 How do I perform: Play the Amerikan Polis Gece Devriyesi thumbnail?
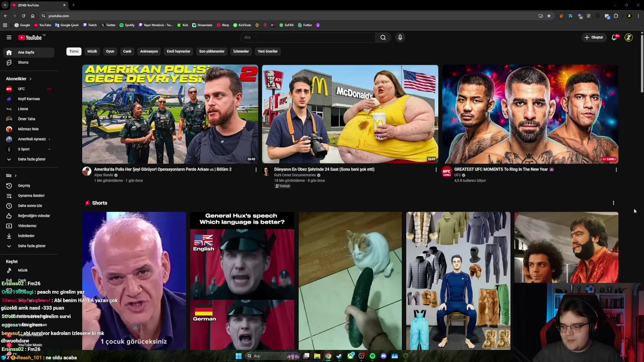coord(170,114)
